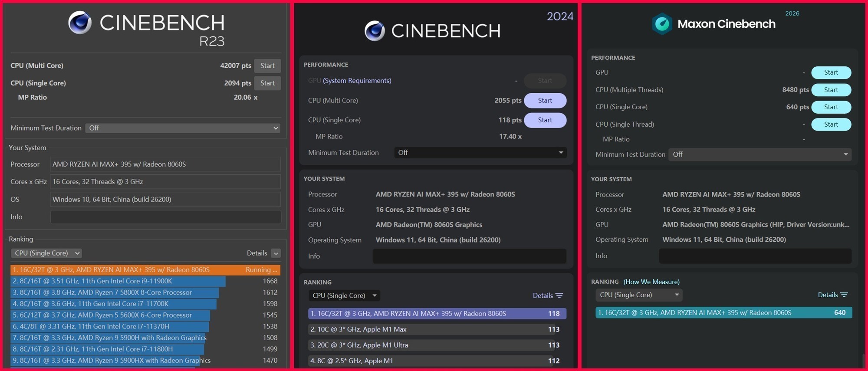
Task: Click the 2055 pts score in Cinebench 2024
Action: pos(508,100)
